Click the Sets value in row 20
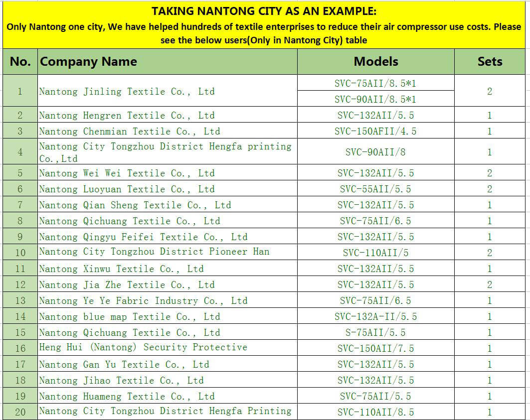Viewport: 530px width, 420px height. pos(490,412)
